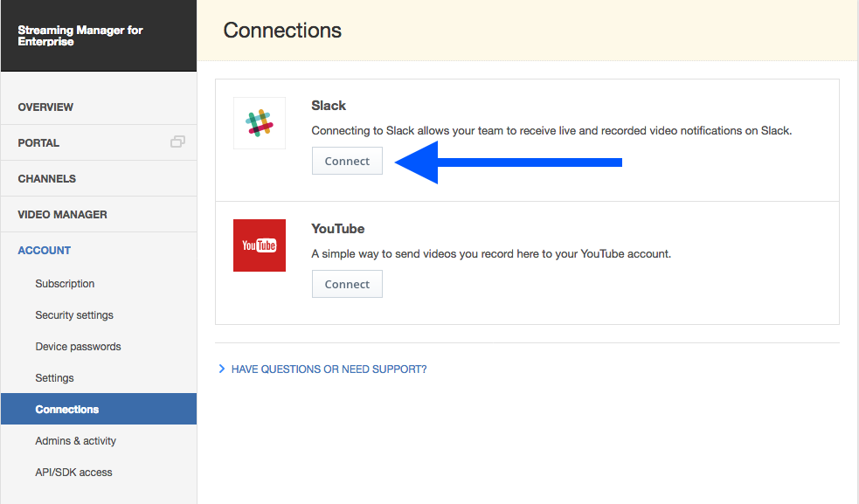The image size is (859, 504).
Task: Click Streaming Manager for Enterprise header
Action: click(x=80, y=36)
